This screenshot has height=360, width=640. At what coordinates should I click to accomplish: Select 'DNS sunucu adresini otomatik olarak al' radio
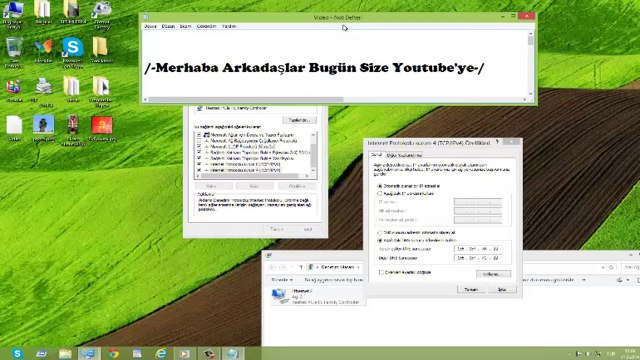(x=380, y=233)
